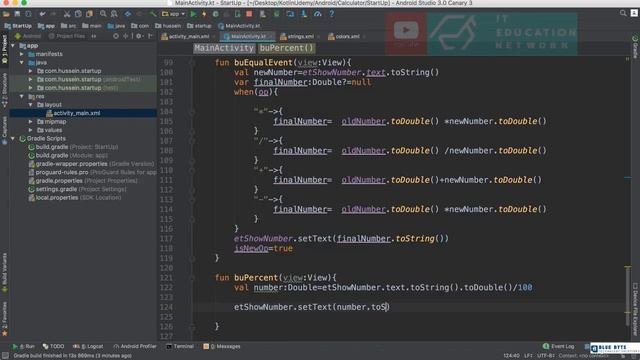Select settings.gradle in project tree
The height and width of the screenshot is (360, 640).
click(x=77, y=189)
